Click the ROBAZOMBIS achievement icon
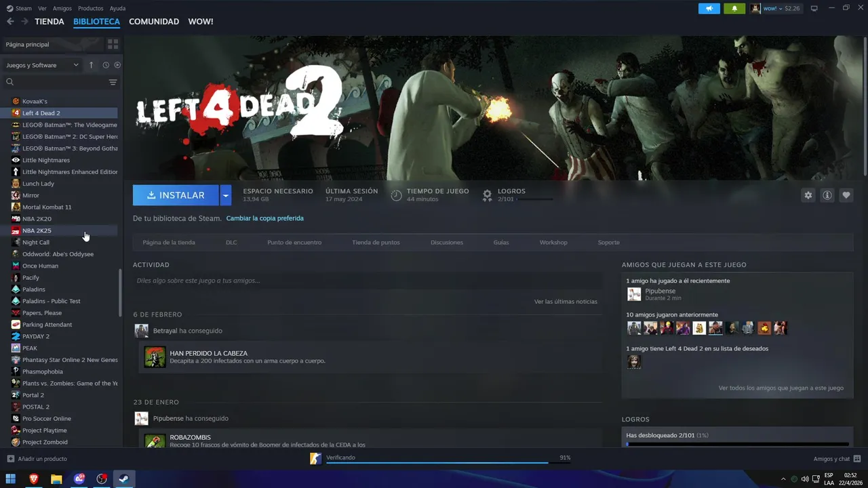 point(155,441)
